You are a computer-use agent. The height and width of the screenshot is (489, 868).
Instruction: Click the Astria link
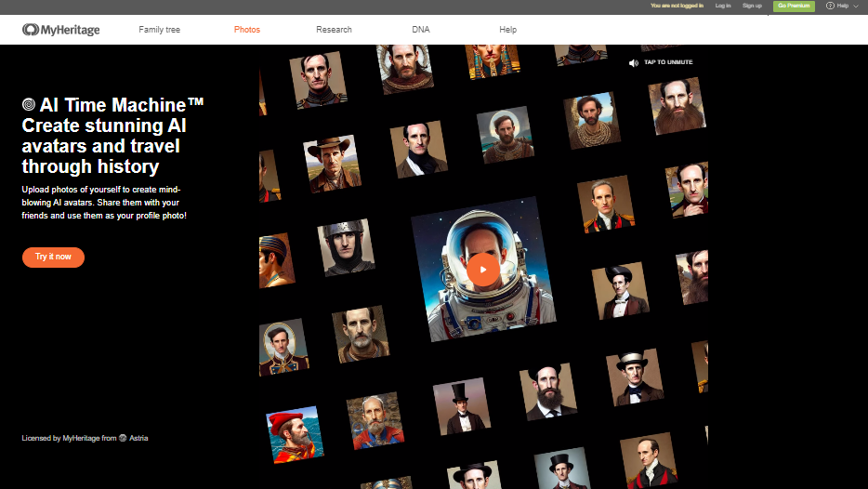(138, 438)
